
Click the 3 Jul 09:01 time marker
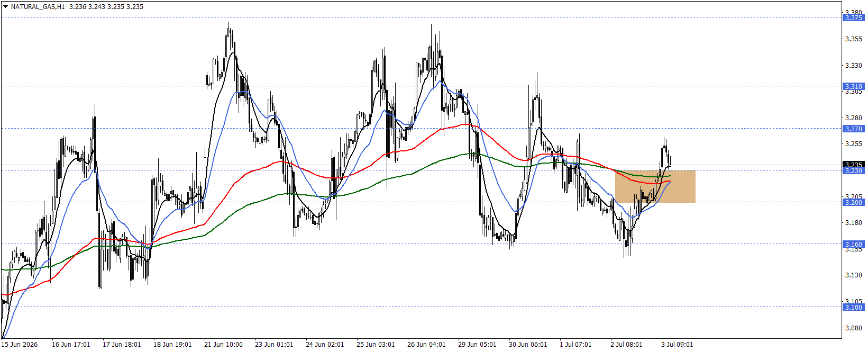tap(677, 344)
